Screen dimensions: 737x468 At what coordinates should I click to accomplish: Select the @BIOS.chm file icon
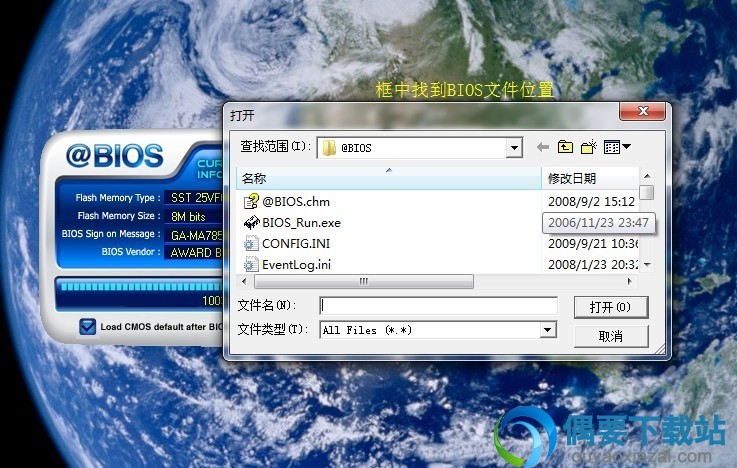(251, 202)
